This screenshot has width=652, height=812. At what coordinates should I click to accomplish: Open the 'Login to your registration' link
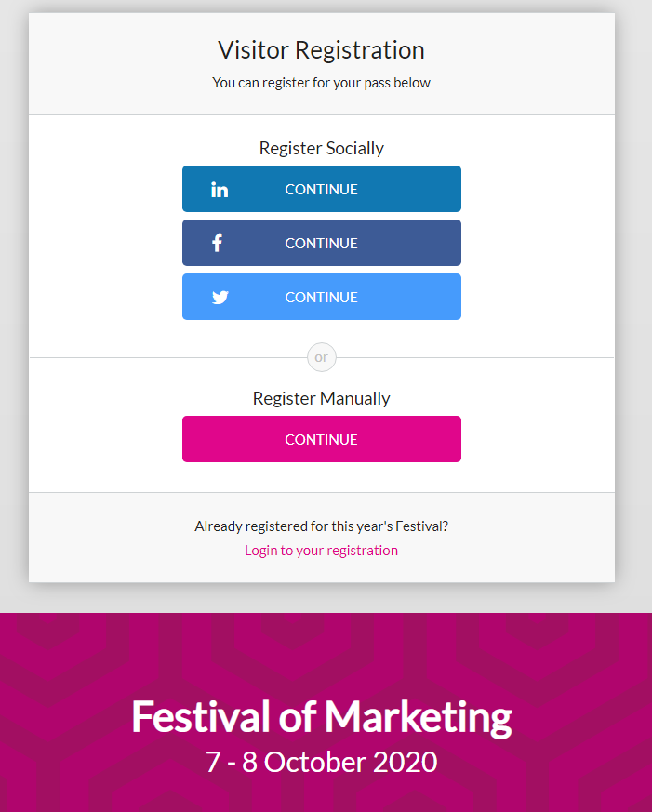pyautogui.click(x=321, y=551)
